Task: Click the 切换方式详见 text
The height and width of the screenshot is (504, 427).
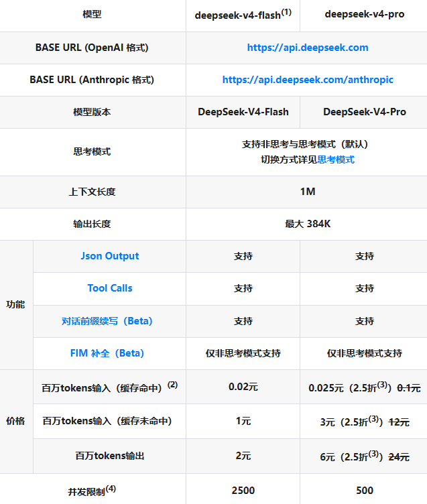Action: click(x=289, y=160)
